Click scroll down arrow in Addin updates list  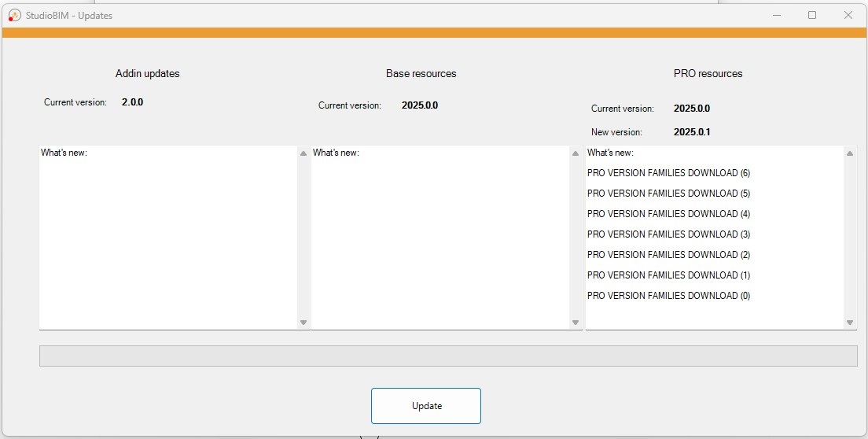coord(303,323)
